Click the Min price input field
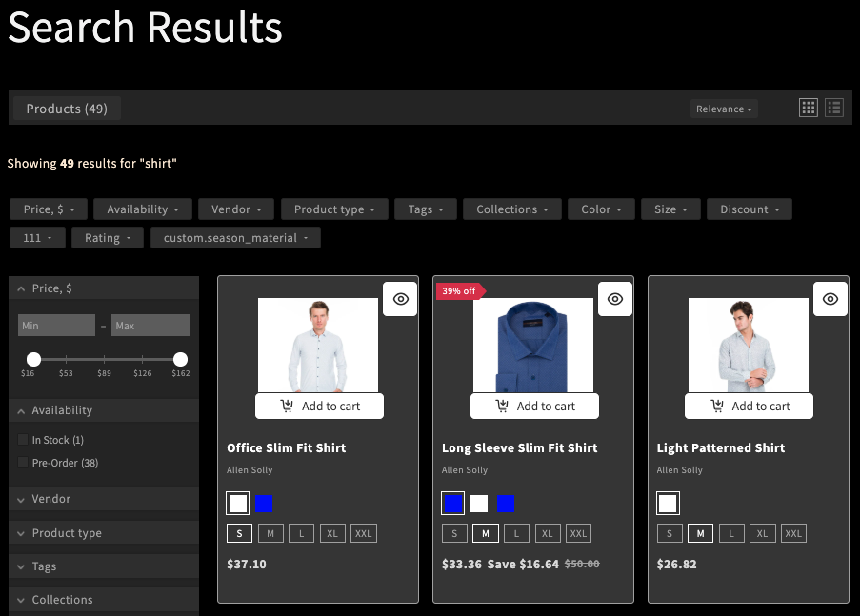This screenshot has height=616, width=860. (56, 326)
